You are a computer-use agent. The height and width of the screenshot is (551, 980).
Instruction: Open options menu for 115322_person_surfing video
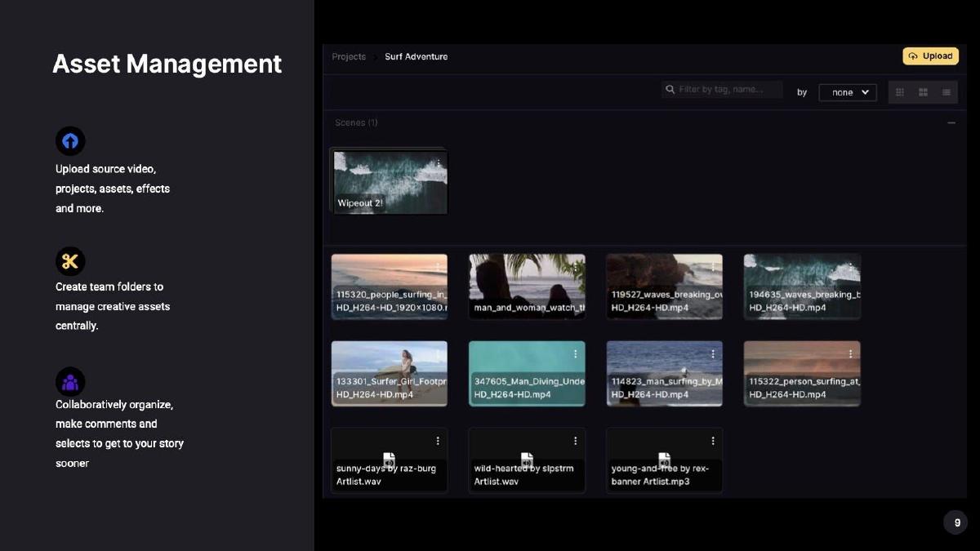coord(850,353)
